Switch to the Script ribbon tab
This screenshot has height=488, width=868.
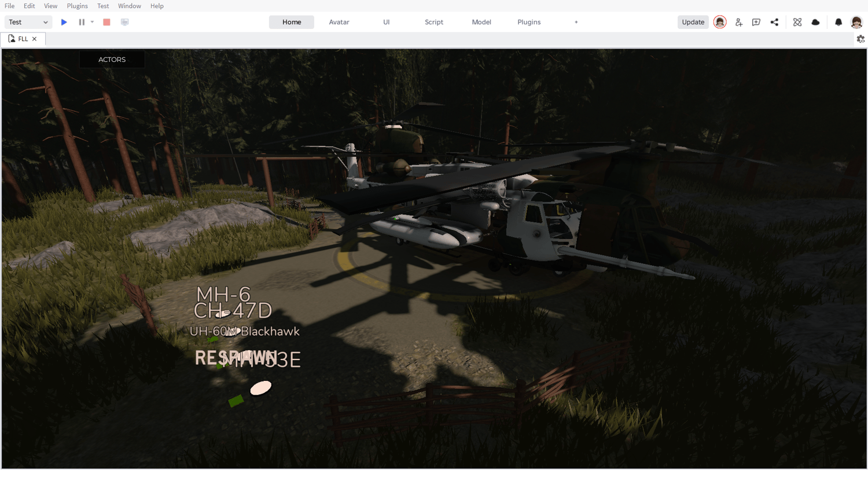tap(434, 22)
